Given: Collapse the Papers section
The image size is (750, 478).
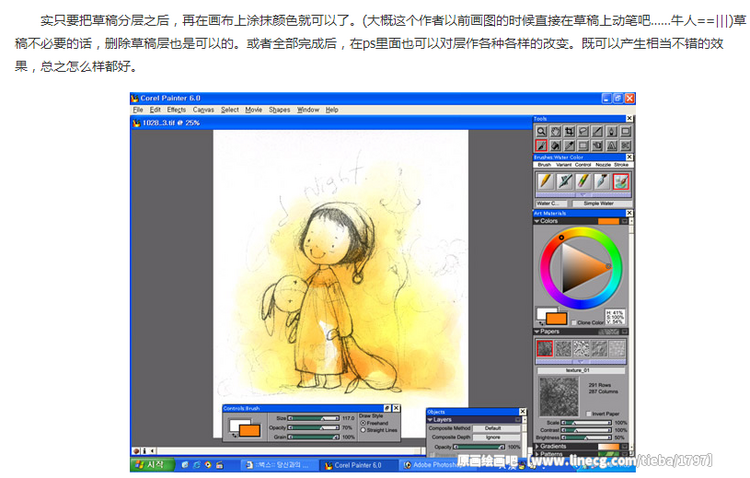Looking at the screenshot, I should (x=537, y=331).
